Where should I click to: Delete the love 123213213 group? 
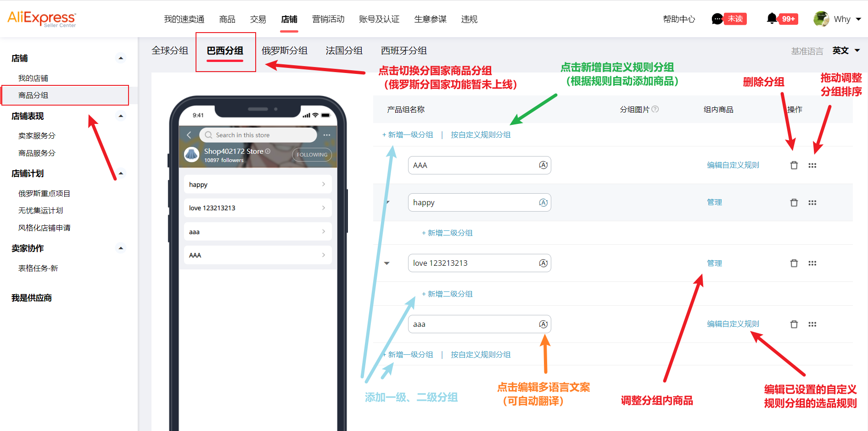[x=794, y=263]
